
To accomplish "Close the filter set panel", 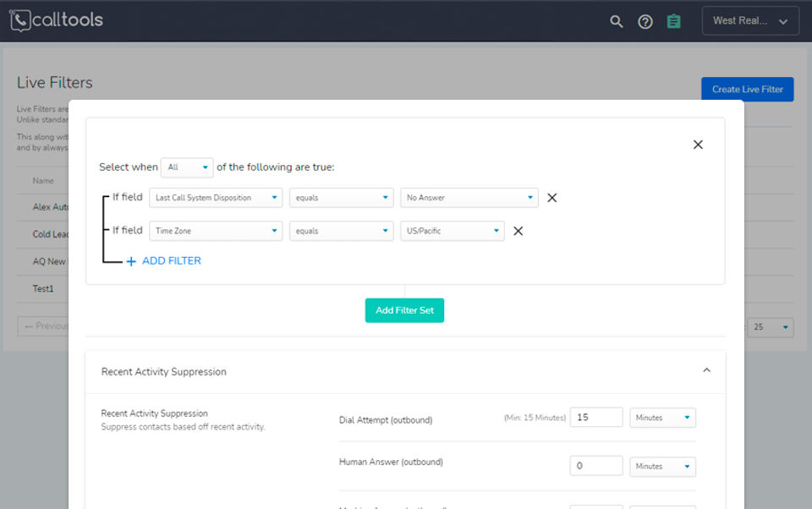I will click(x=698, y=145).
